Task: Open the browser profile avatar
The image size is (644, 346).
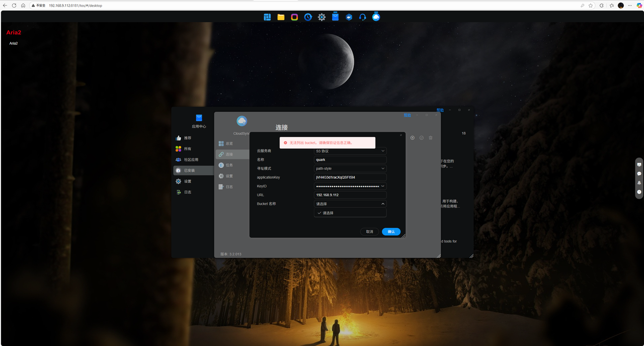Action: click(621, 5)
